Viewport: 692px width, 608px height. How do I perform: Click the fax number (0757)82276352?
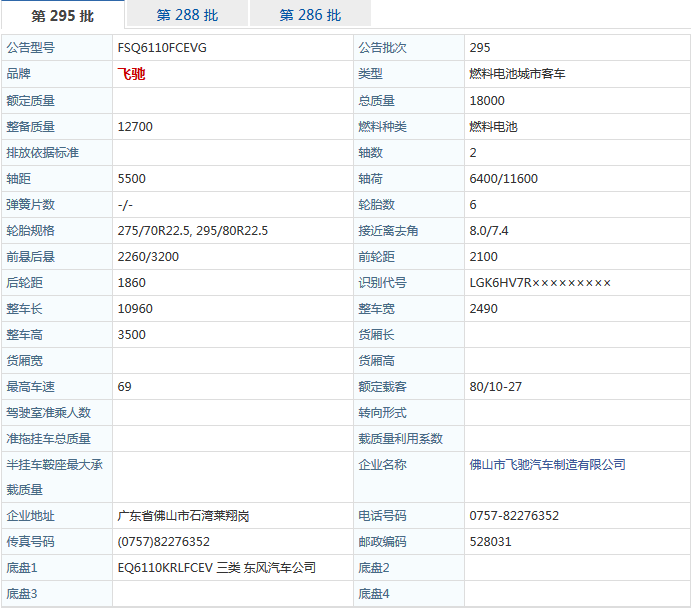coord(164,542)
